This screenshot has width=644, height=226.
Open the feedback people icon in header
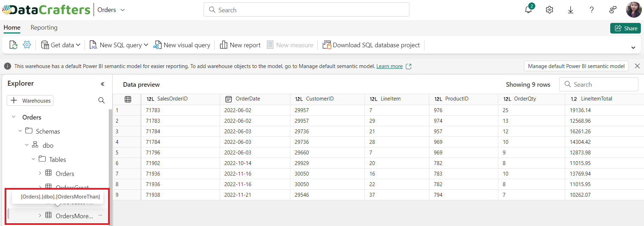point(613,10)
